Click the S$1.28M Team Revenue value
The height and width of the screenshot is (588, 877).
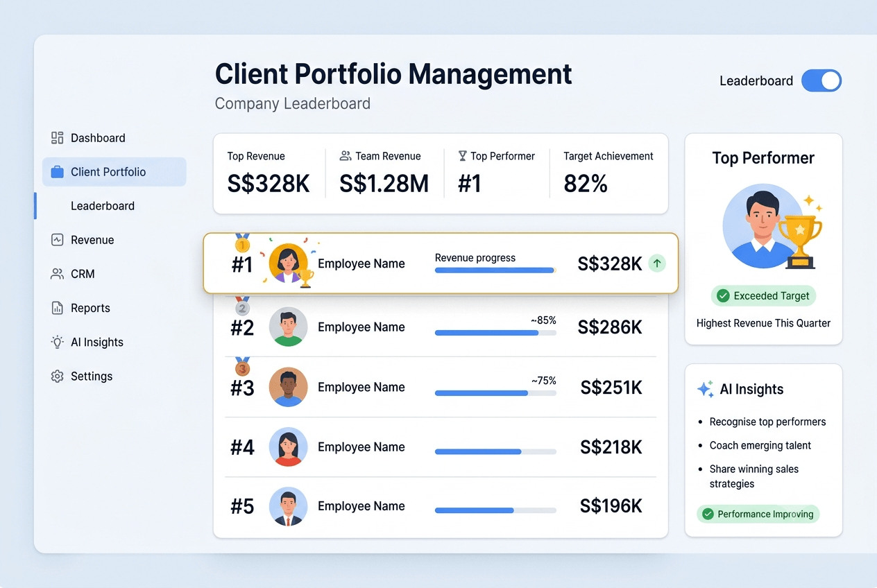(x=384, y=184)
